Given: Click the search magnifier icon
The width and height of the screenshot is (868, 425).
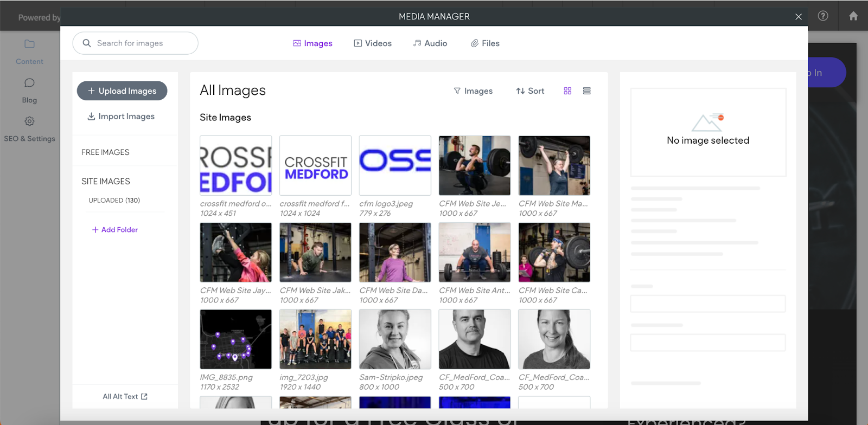Looking at the screenshot, I should (87, 43).
